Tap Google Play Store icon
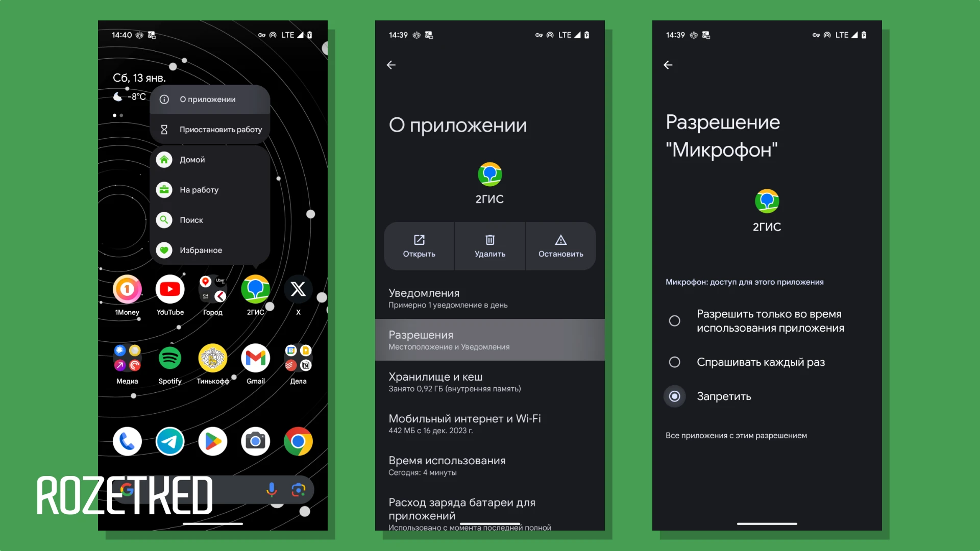Image resolution: width=980 pixels, height=551 pixels. click(x=213, y=441)
